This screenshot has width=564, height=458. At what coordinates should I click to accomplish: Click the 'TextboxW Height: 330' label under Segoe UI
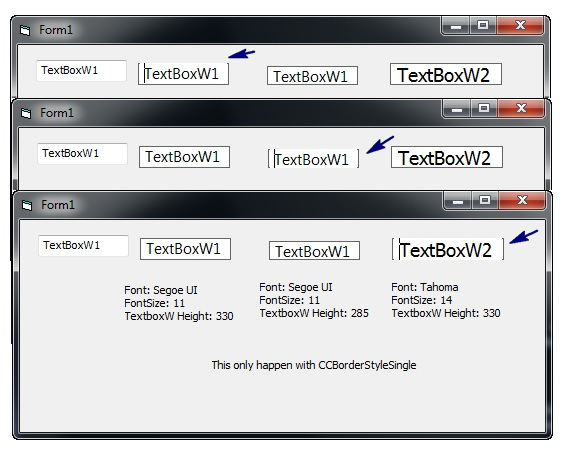pos(179,316)
